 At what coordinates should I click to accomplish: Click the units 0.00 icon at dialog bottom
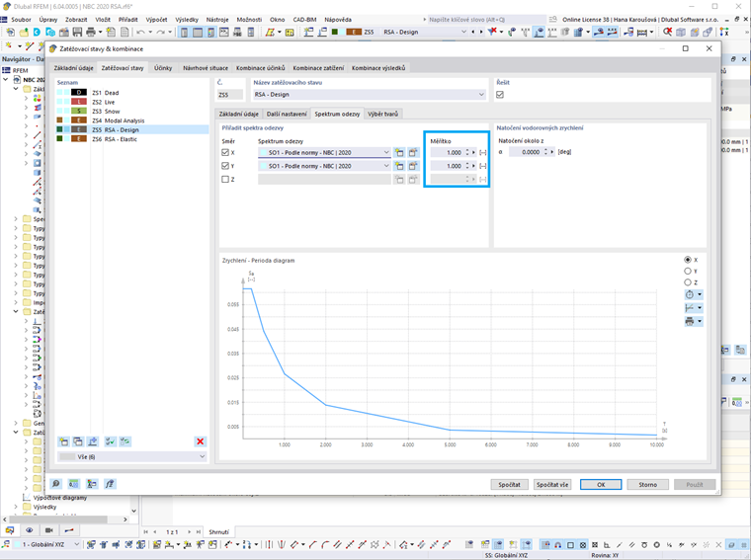[x=73, y=484]
